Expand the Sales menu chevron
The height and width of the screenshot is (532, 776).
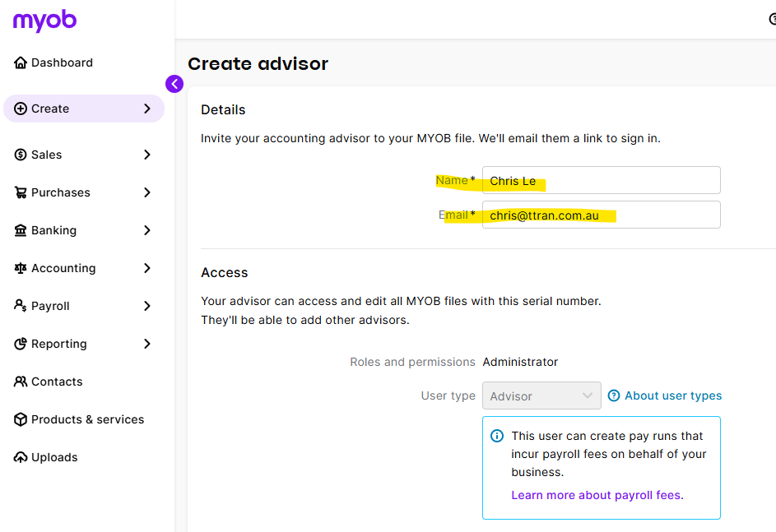[x=147, y=155]
